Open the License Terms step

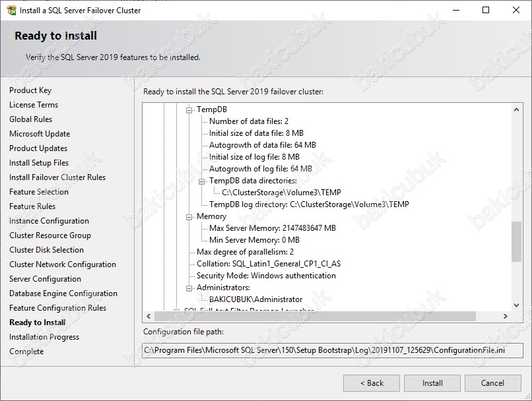click(x=34, y=105)
